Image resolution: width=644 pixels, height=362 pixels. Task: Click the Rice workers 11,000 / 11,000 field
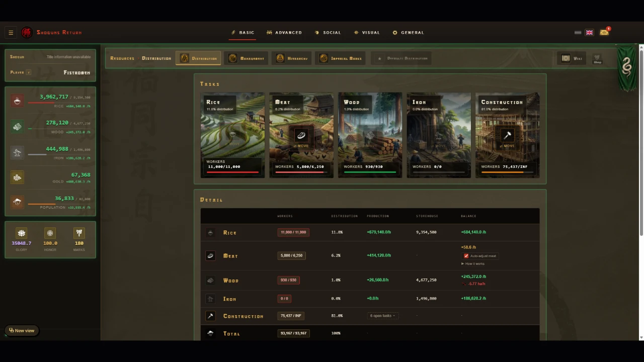point(293,232)
